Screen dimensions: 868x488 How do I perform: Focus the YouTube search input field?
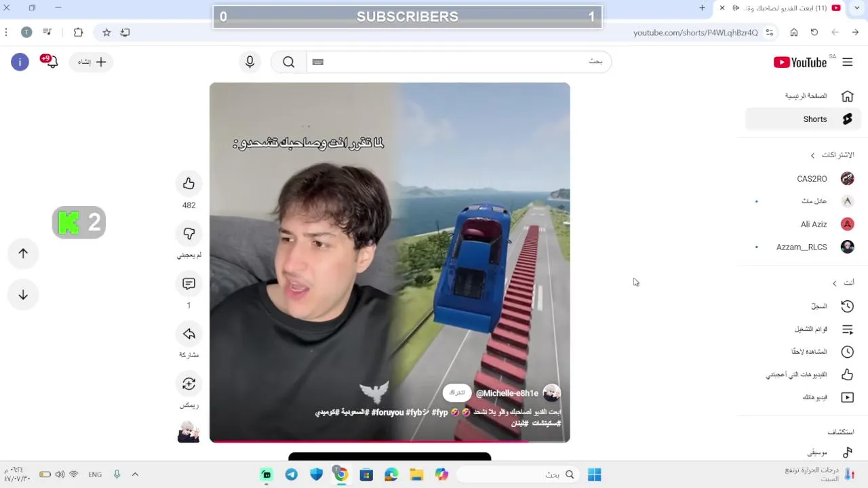[458, 62]
